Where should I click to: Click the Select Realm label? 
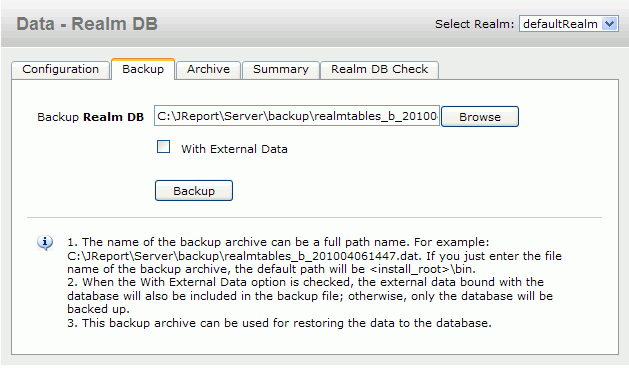click(x=475, y=24)
